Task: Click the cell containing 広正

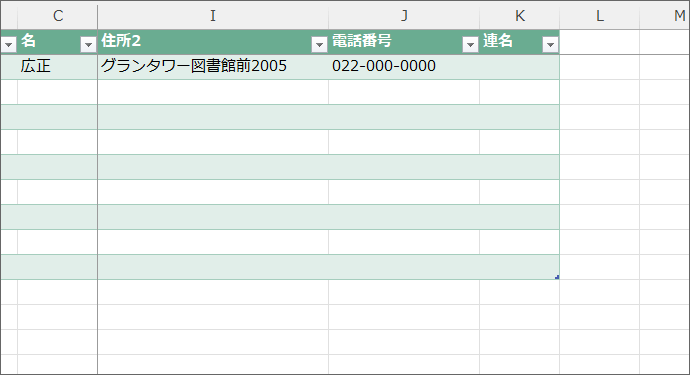Action: pyautogui.click(x=58, y=67)
